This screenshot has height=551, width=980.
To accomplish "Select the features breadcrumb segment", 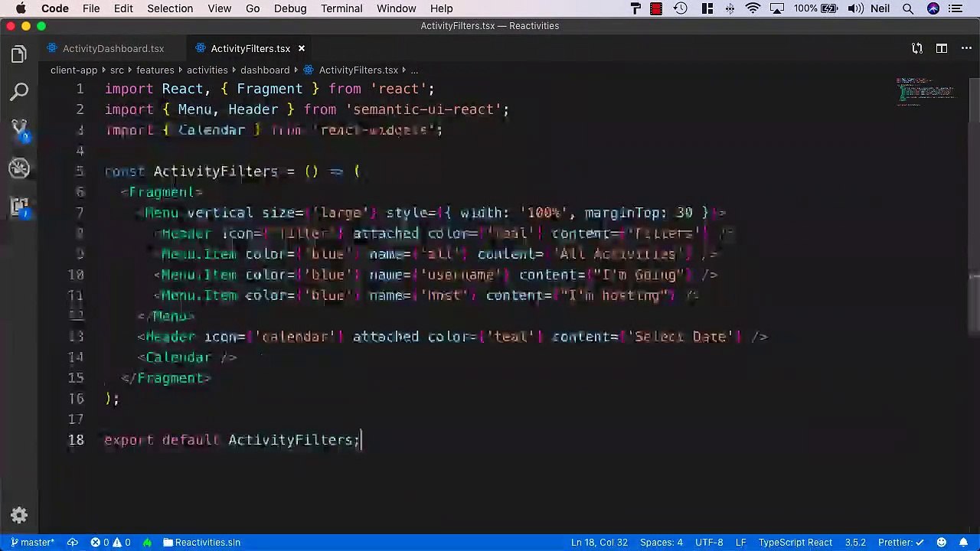I will [x=155, y=70].
